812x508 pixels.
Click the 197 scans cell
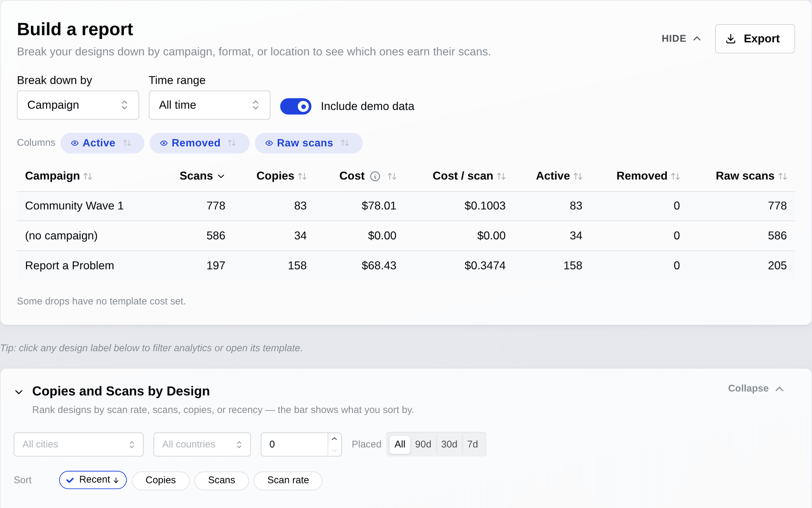pyautogui.click(x=216, y=266)
